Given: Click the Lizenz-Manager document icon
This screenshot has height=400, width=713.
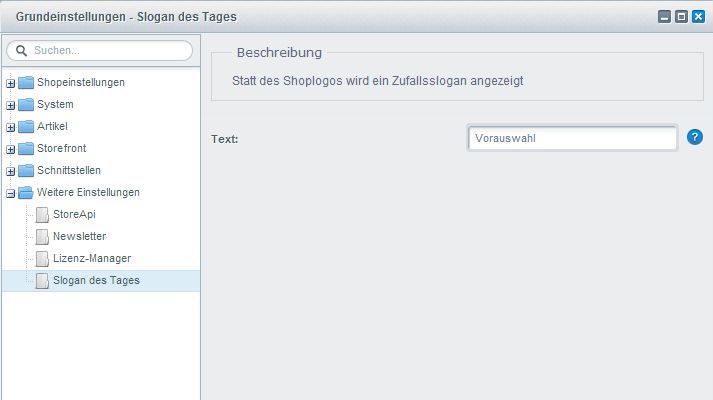Looking at the screenshot, I should coord(42,259).
